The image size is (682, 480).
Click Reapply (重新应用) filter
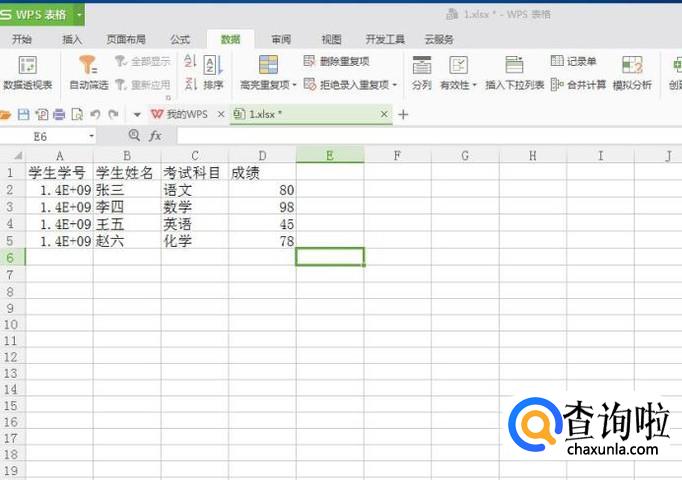(143, 84)
